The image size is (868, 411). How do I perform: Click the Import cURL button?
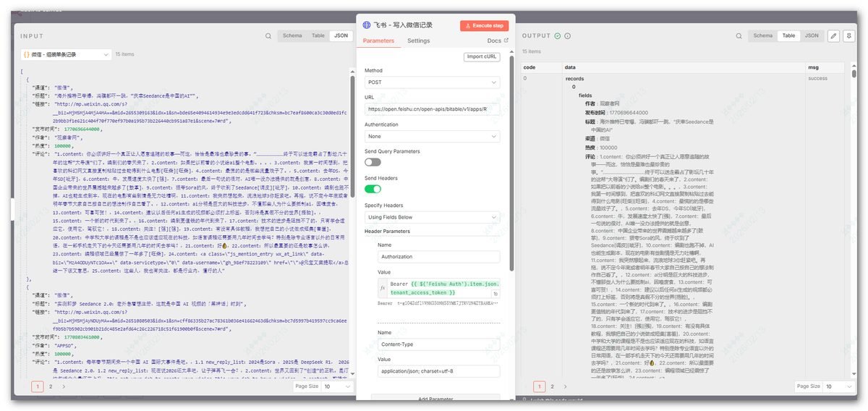click(482, 56)
